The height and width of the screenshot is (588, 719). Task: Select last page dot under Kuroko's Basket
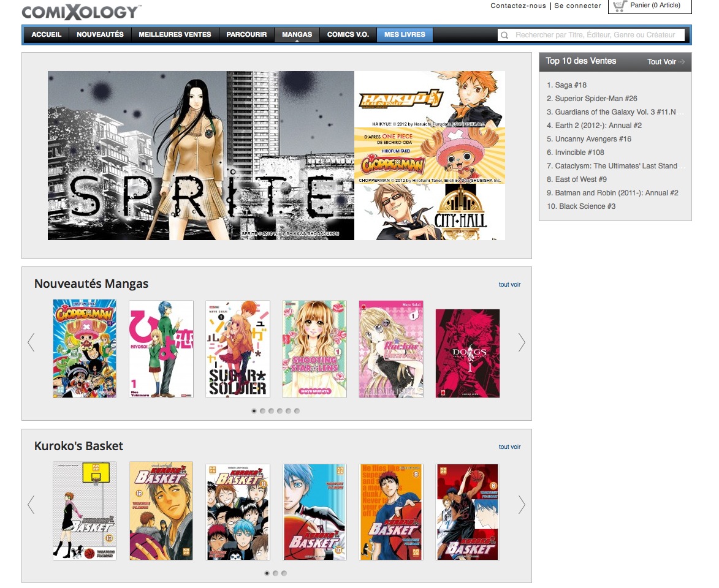284,573
